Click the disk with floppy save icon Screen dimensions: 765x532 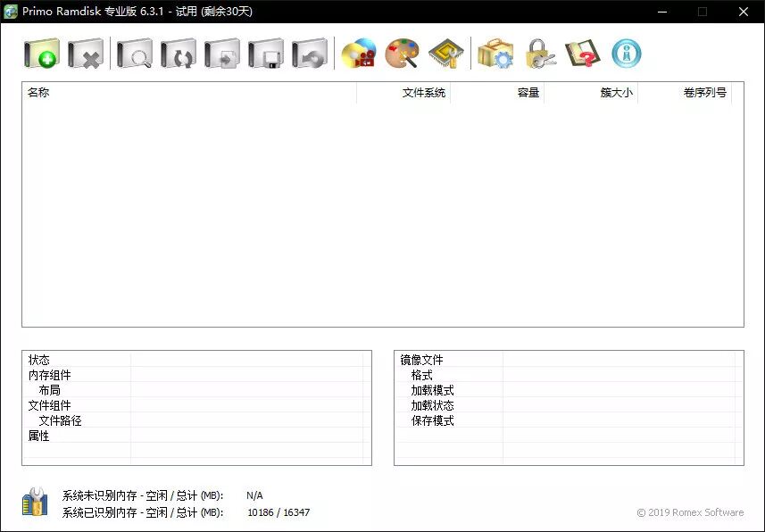coord(266,54)
